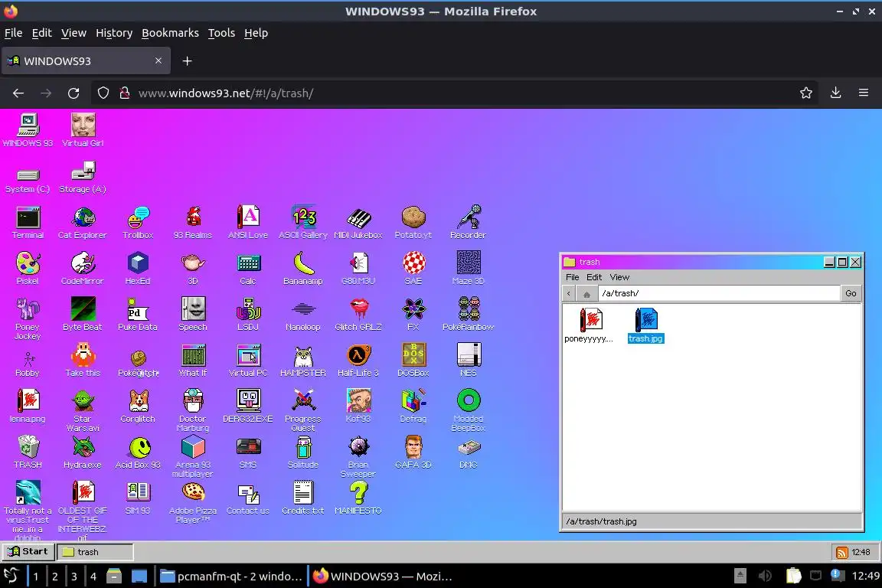Click the Windows 93 Start button
Viewport: 882px width, 588px height.
[28, 552]
